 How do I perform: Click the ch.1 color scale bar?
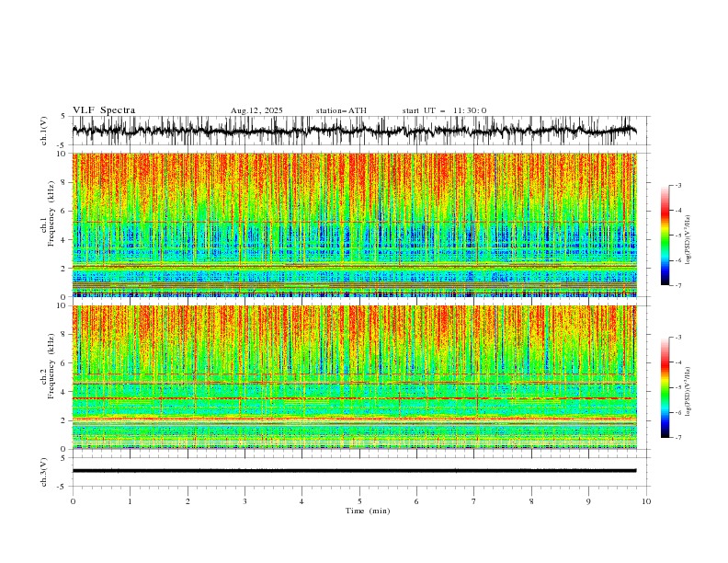pyautogui.click(x=665, y=236)
